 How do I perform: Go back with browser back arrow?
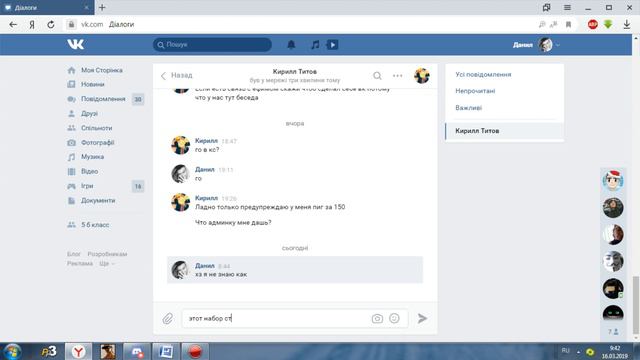(x=13, y=24)
